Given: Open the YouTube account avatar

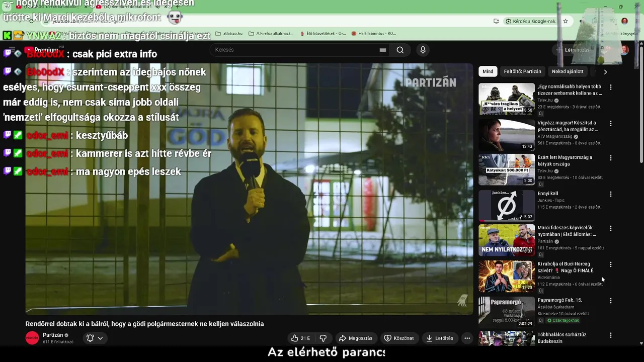Looking at the screenshot, I should click(x=624, y=50).
